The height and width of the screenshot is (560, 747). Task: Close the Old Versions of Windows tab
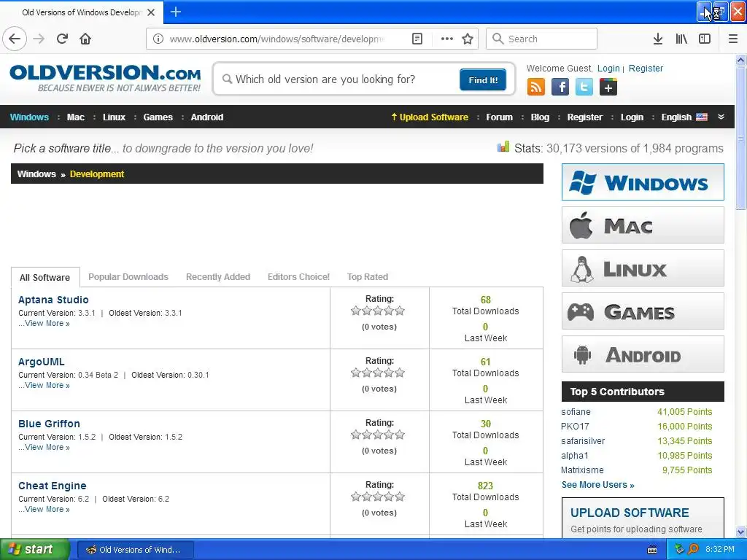151,12
